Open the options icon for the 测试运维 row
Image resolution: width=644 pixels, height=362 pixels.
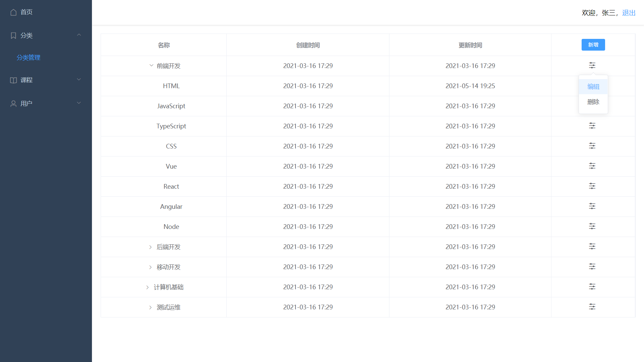[592, 307]
